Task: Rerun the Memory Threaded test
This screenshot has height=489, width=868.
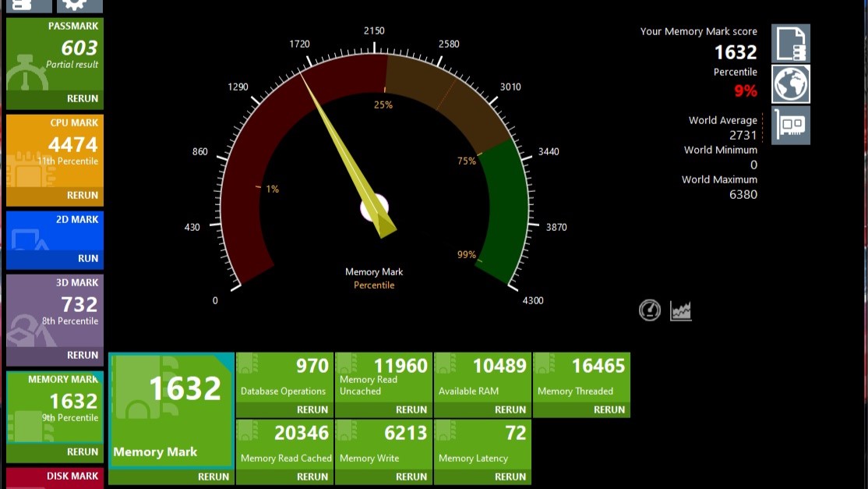Action: [x=609, y=409]
